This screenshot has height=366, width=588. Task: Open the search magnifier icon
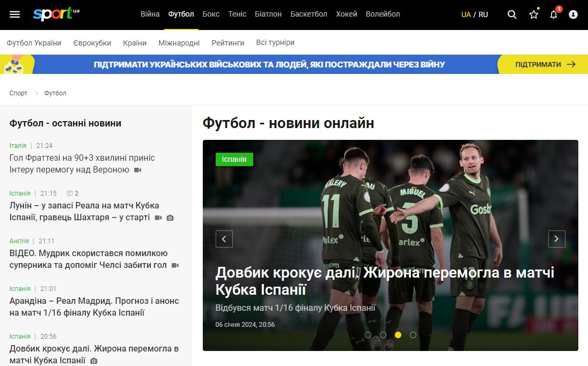(512, 14)
